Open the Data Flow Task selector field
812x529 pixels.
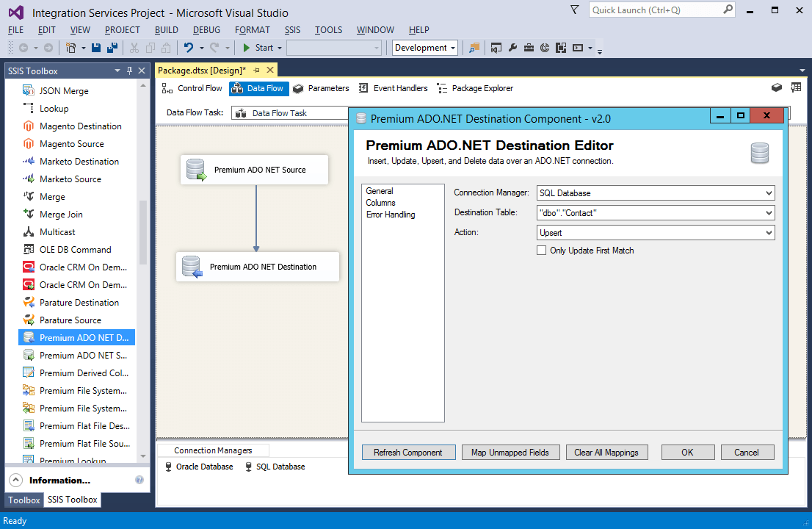(290, 113)
